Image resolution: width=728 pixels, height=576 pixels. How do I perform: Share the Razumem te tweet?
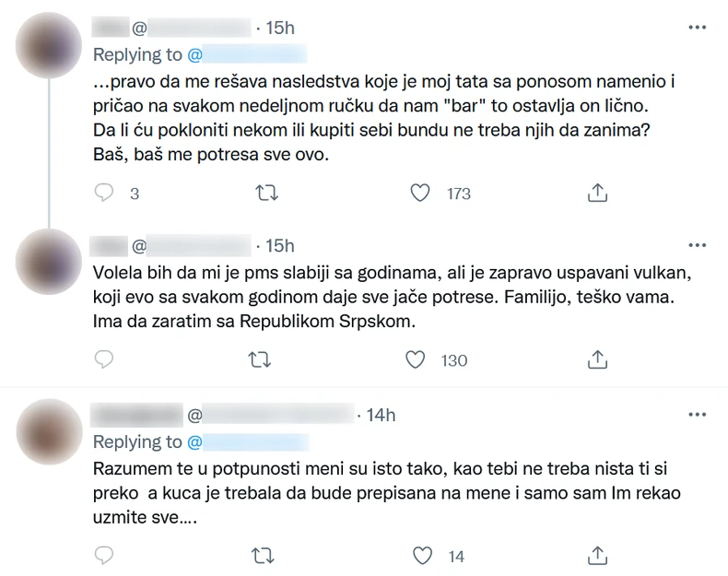[x=597, y=556]
